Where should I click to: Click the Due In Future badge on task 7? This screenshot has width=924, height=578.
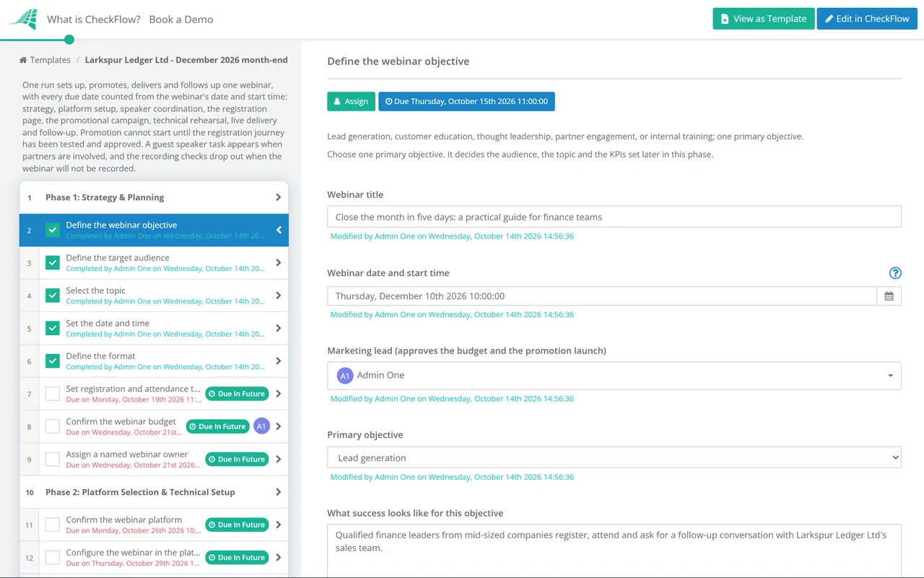237,394
